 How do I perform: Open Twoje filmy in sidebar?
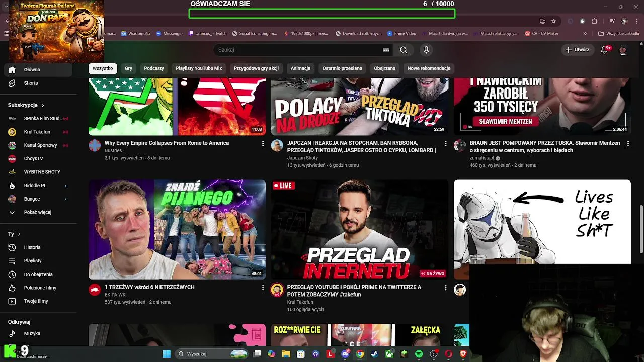38,301
